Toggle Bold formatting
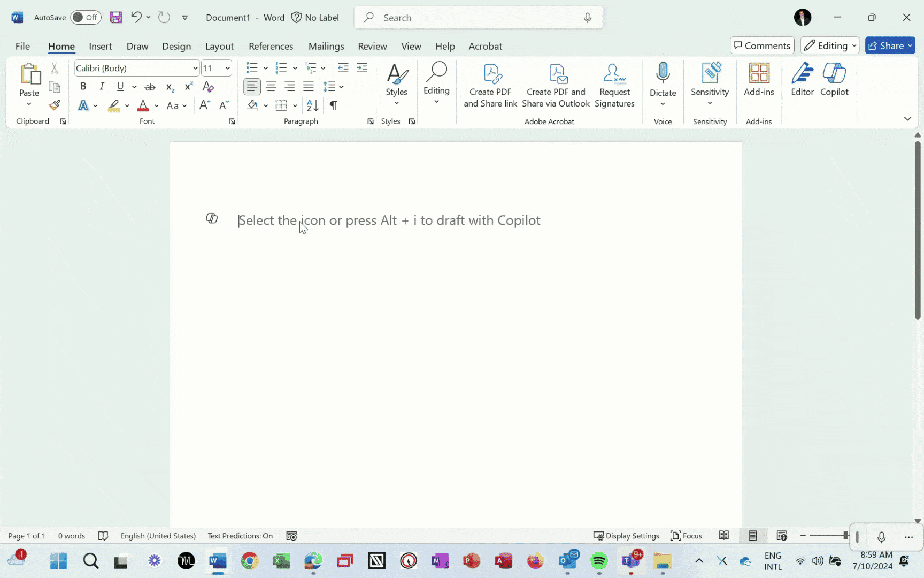Viewport: 924px width, 578px height. tap(83, 87)
